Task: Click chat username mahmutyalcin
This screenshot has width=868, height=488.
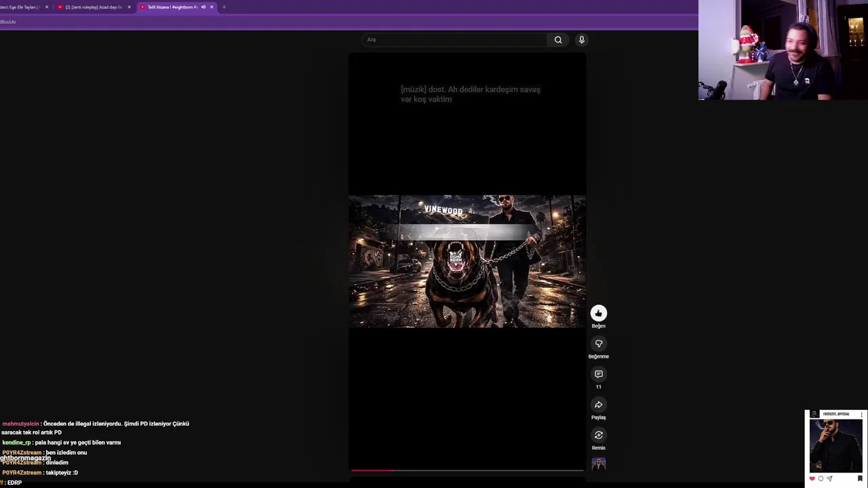Action: tap(20, 424)
